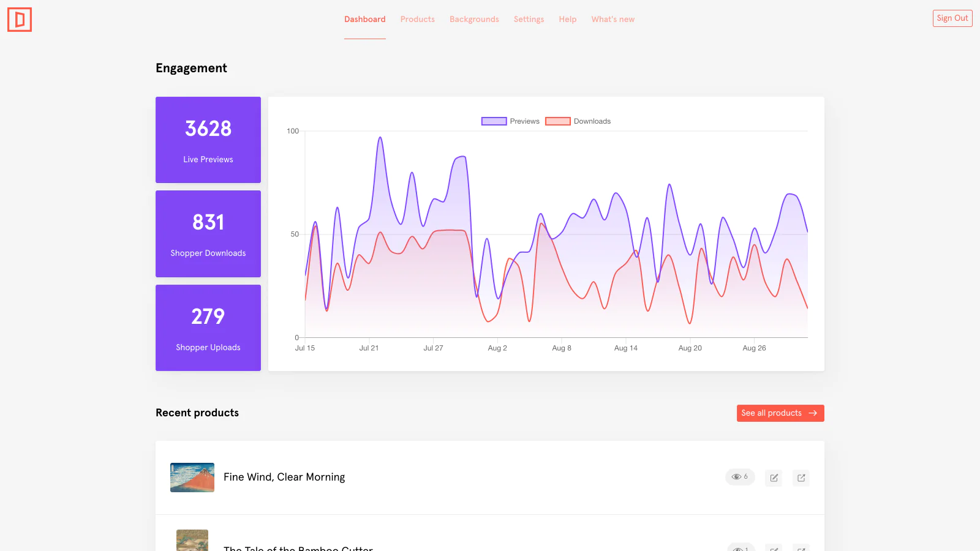Go to the Products tab
This screenshot has height=551, width=980.
click(418, 20)
